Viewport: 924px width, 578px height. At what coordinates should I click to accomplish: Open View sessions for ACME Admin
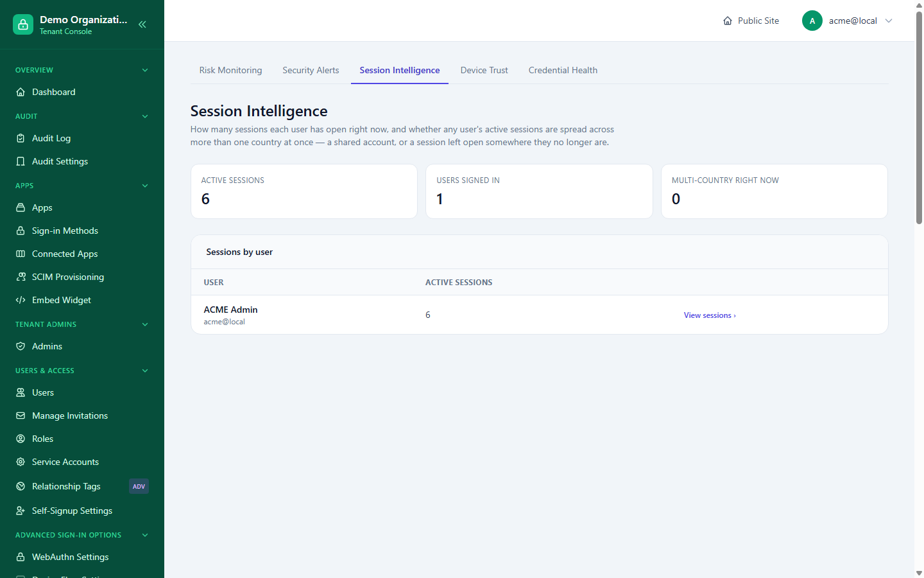coord(710,315)
